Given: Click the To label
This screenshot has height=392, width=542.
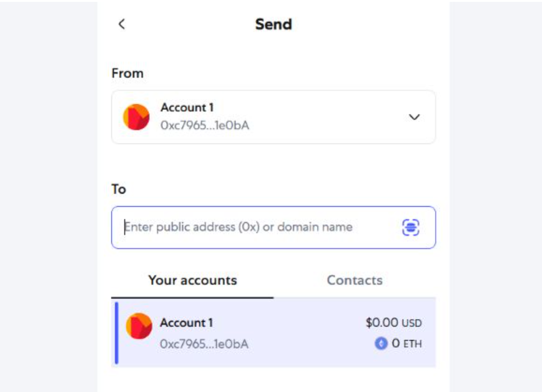Looking at the screenshot, I should coord(119,189).
